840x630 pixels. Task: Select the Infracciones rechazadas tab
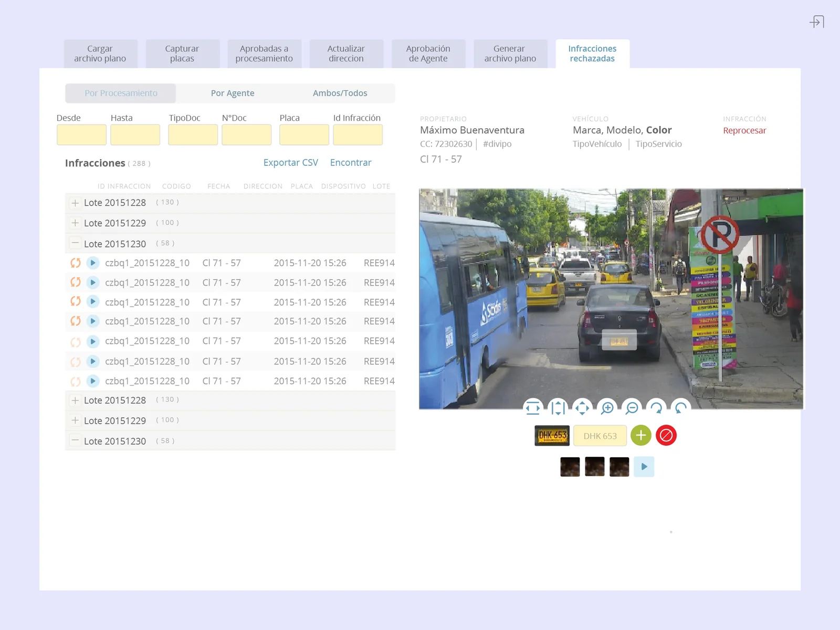[x=592, y=54]
